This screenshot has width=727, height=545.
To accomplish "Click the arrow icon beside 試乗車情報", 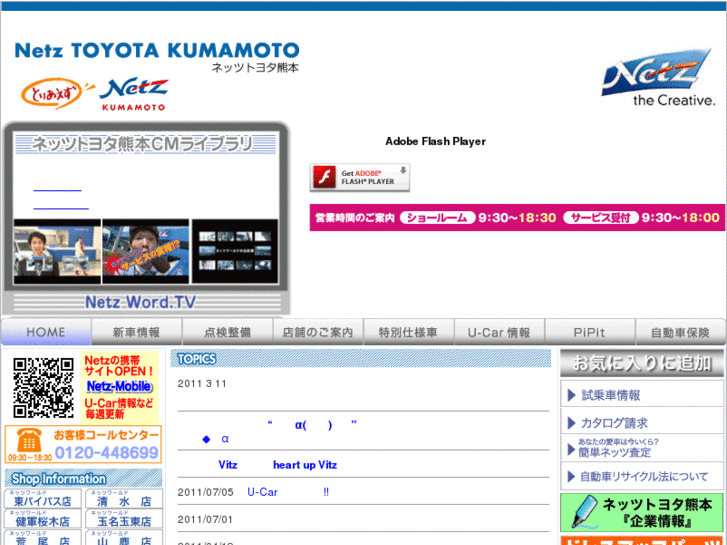I will 572,395.
